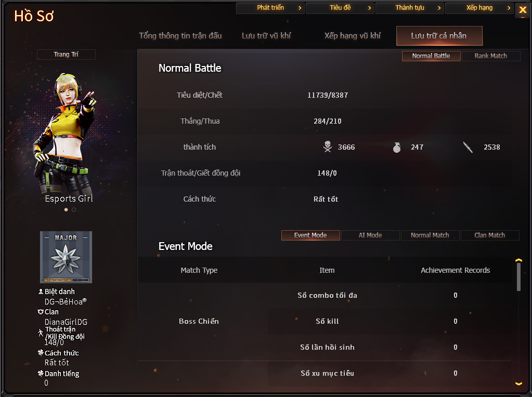
Task: Click the Cách thức badge icon
Action: pyautogui.click(x=41, y=353)
